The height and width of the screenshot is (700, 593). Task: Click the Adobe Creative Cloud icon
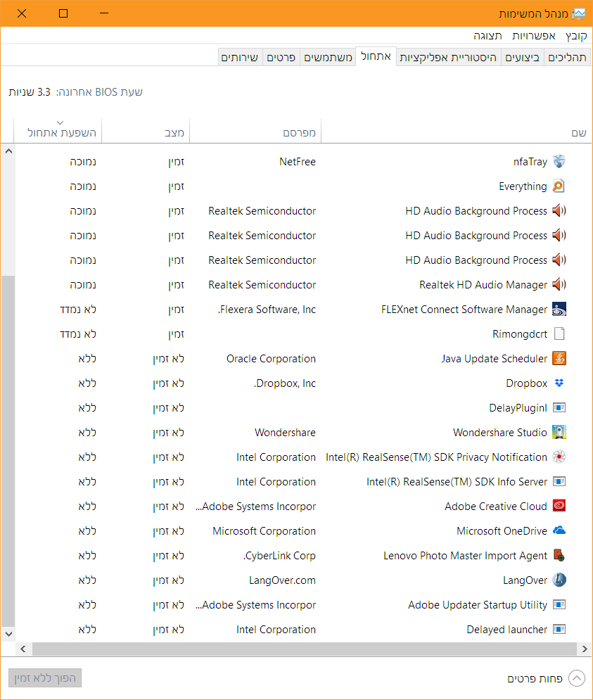point(559,506)
